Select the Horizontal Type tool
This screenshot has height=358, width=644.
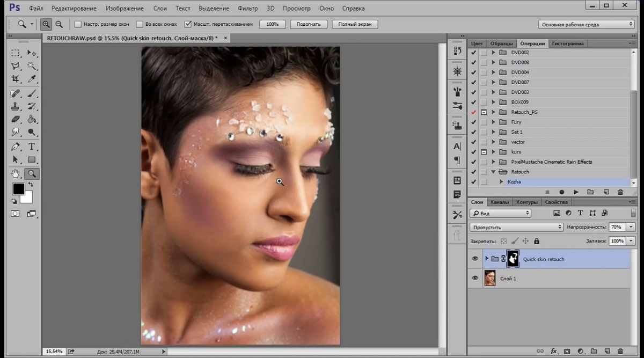[x=32, y=147]
